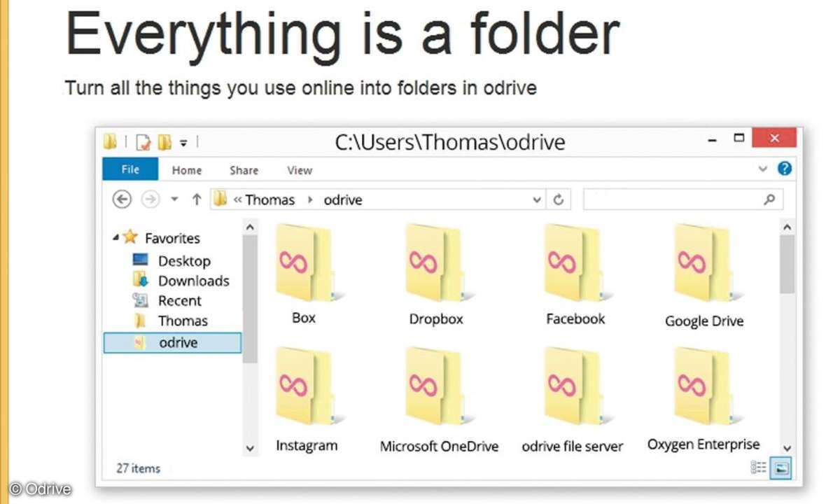Switch to details view layout
This screenshot has width=840, height=504.
758,467
